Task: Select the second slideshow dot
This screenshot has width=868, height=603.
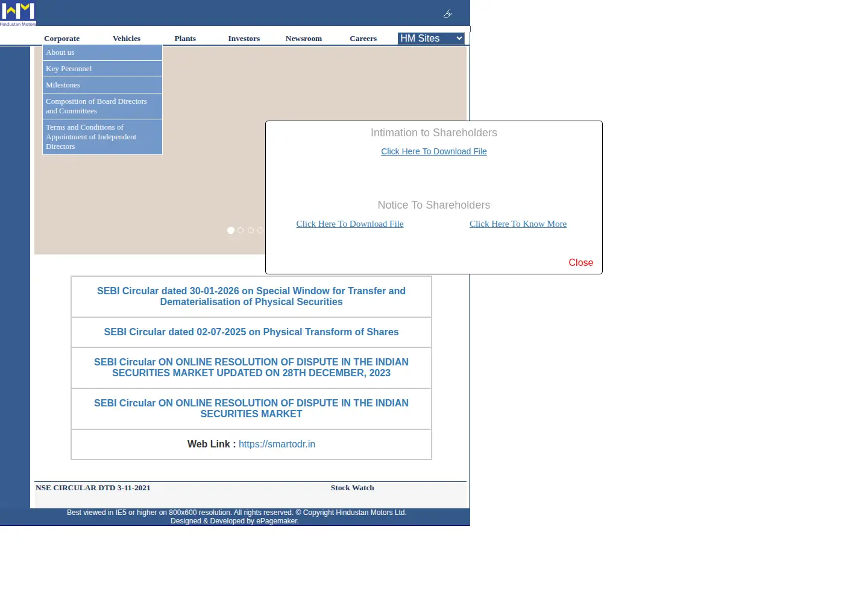Action: 241,230
